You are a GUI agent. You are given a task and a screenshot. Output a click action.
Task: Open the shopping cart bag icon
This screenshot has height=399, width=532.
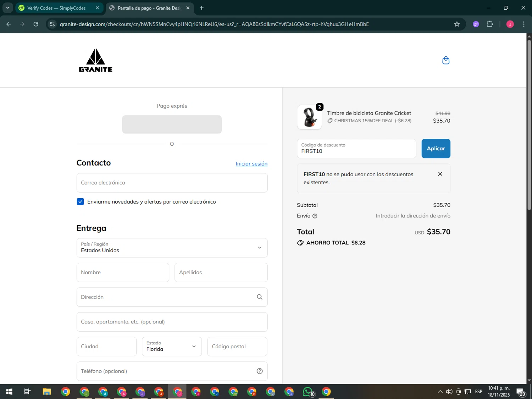[x=446, y=60]
